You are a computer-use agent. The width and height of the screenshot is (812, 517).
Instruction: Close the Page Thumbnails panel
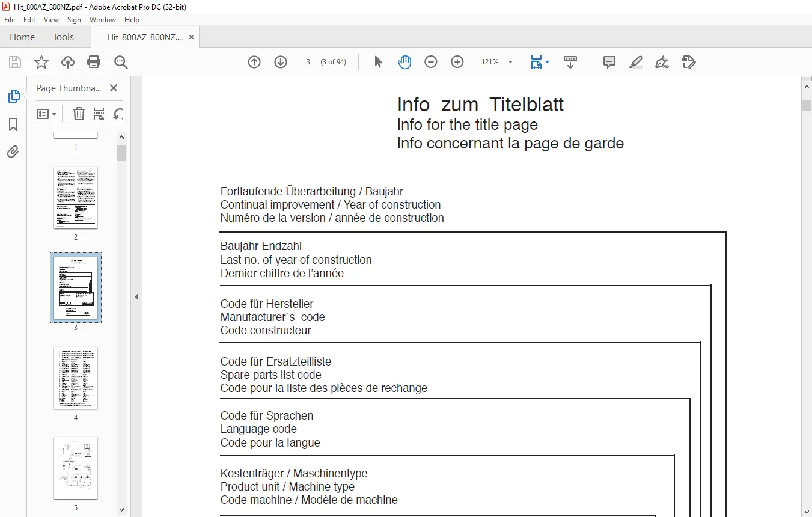[114, 88]
